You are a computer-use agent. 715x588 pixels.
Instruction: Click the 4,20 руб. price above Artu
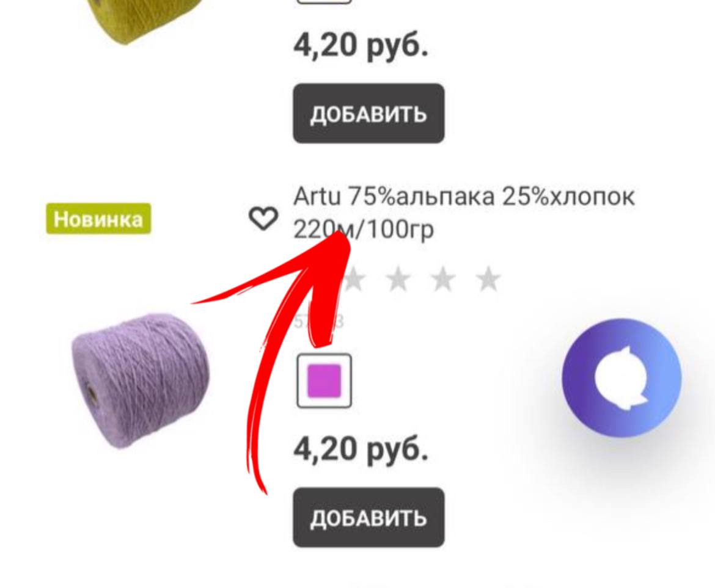coord(361,46)
